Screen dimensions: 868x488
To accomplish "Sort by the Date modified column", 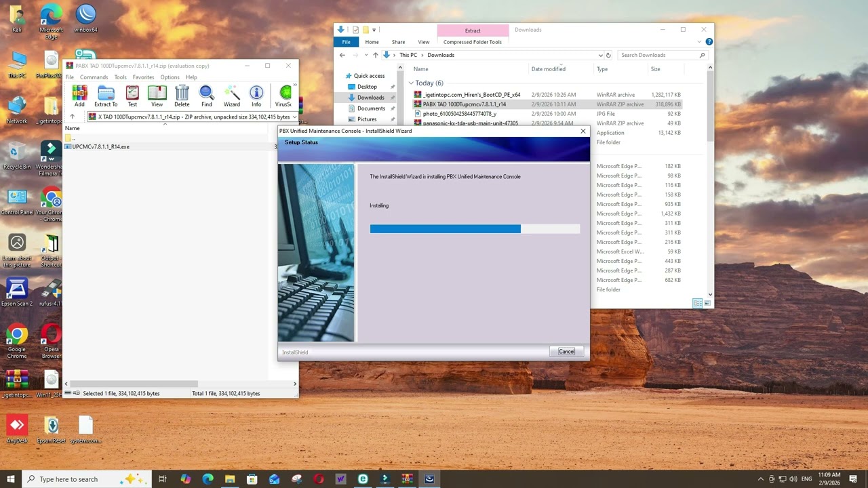I will click(x=549, y=69).
